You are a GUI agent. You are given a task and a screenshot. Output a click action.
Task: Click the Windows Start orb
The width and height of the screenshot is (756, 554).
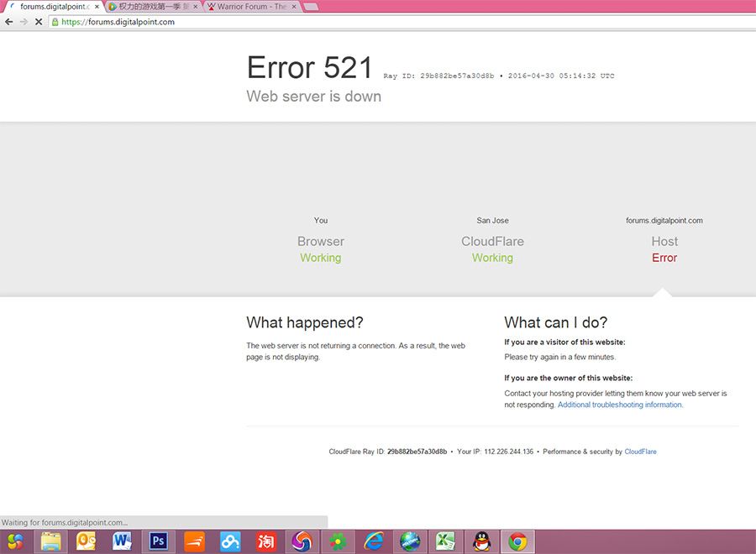[15, 542]
